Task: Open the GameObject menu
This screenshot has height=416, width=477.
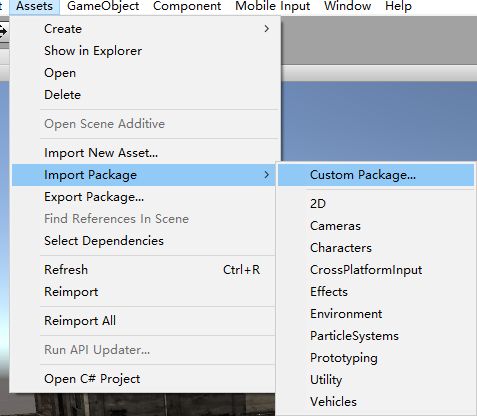Action: tap(103, 6)
